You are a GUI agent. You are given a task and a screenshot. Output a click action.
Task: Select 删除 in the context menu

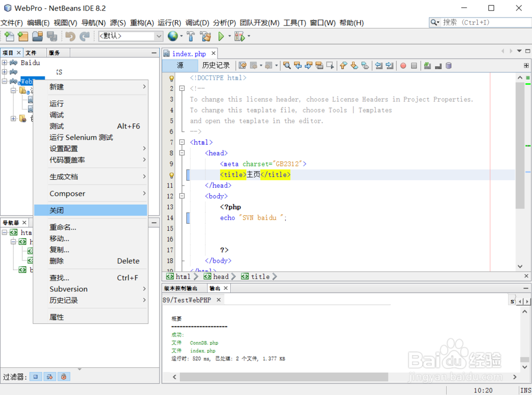pos(90,260)
